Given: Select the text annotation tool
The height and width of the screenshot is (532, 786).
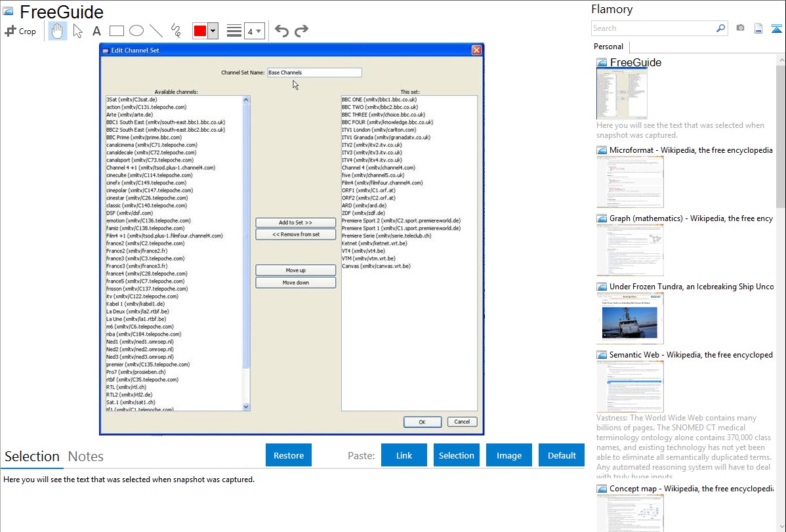Looking at the screenshot, I should tap(96, 31).
